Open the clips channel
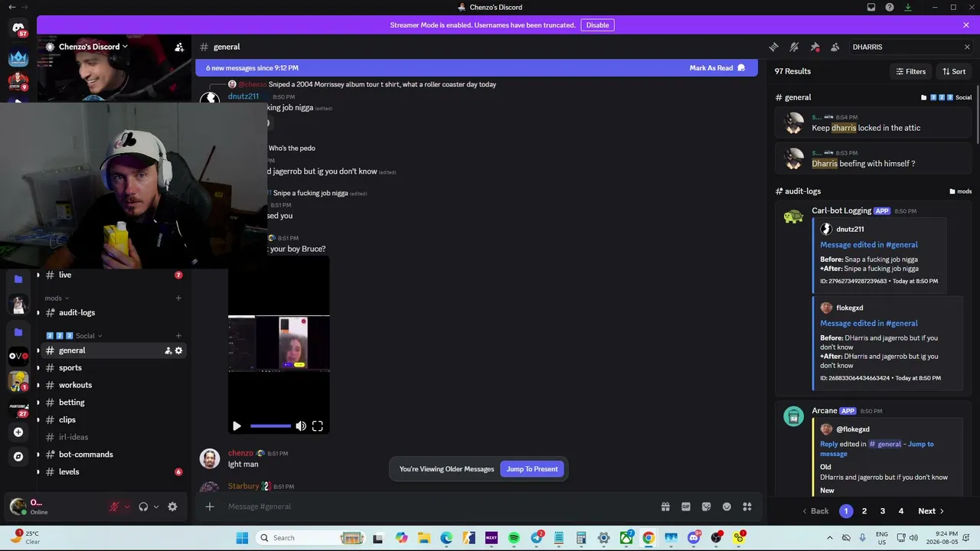Image resolution: width=980 pixels, height=551 pixels. 111,419
